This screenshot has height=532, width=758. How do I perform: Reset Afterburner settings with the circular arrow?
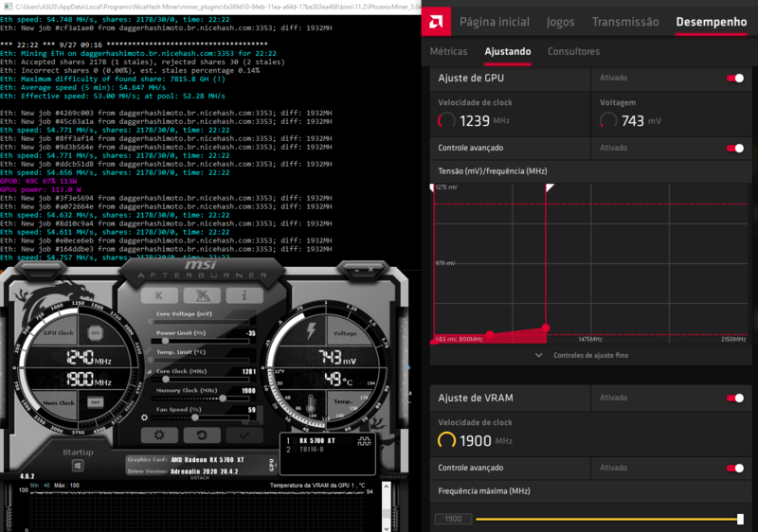(202, 434)
